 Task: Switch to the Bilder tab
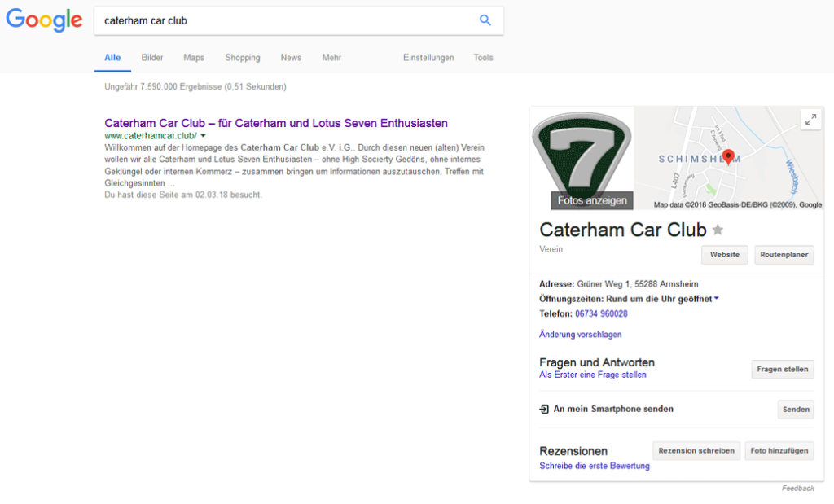tap(152, 58)
